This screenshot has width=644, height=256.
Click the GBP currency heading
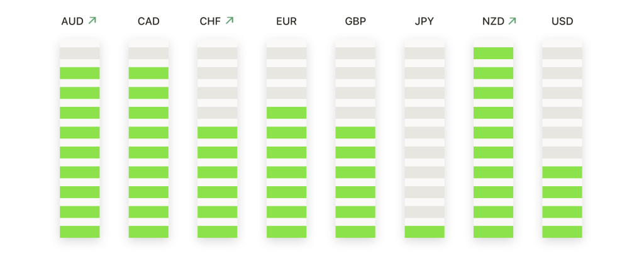(356, 21)
